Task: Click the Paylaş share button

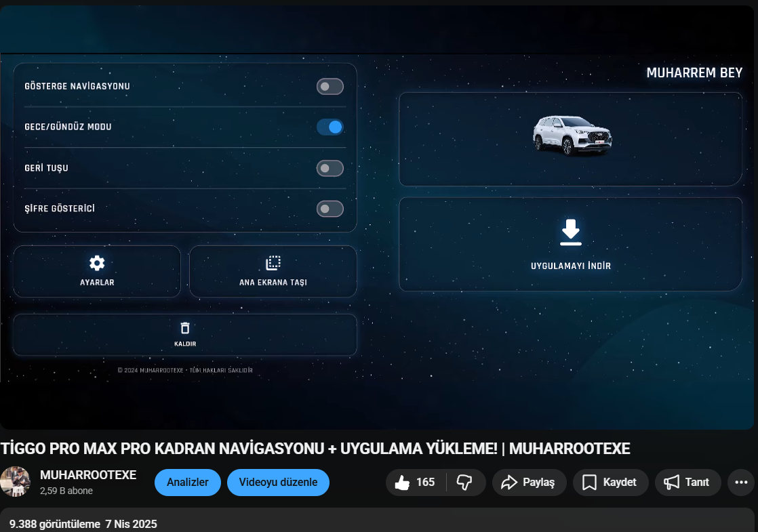Action: point(530,483)
